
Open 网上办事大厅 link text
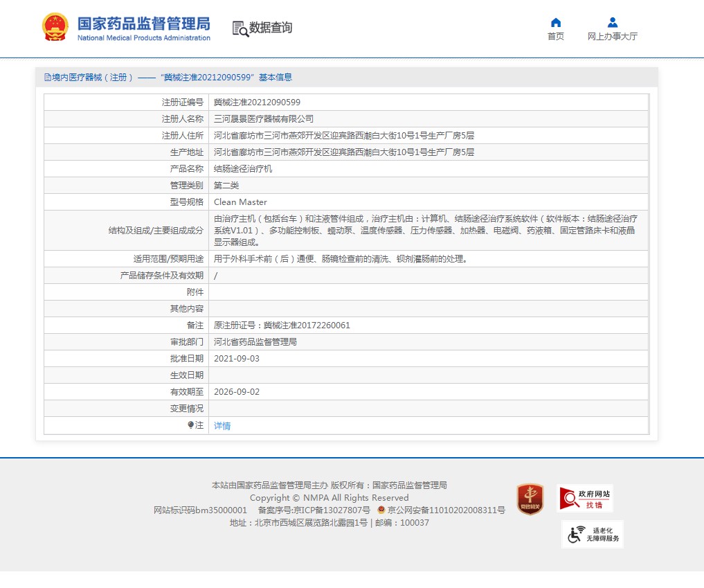tap(613, 37)
